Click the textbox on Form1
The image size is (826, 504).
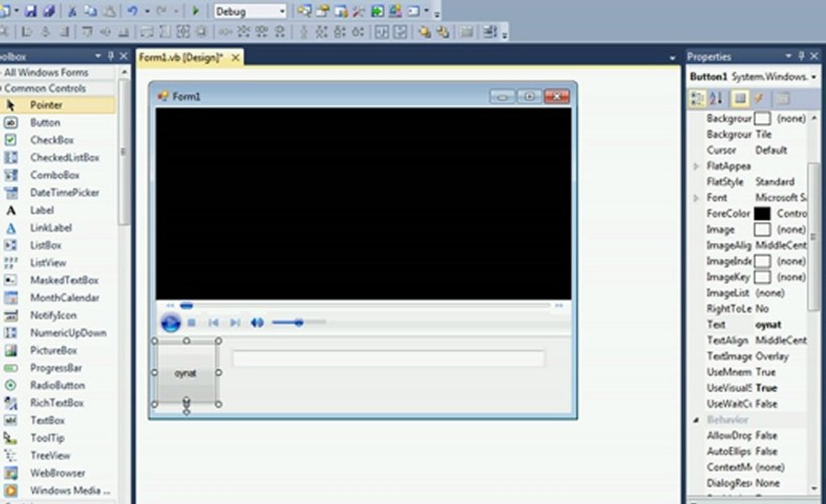point(388,358)
